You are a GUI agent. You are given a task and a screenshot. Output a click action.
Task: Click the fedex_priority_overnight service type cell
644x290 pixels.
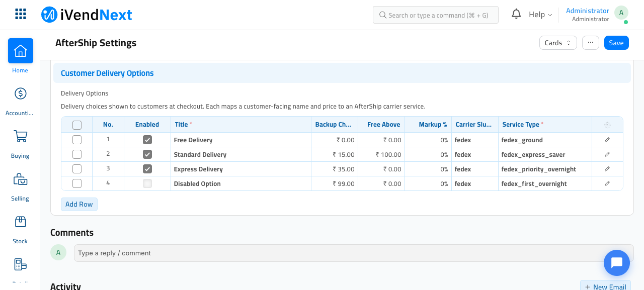click(x=545, y=169)
